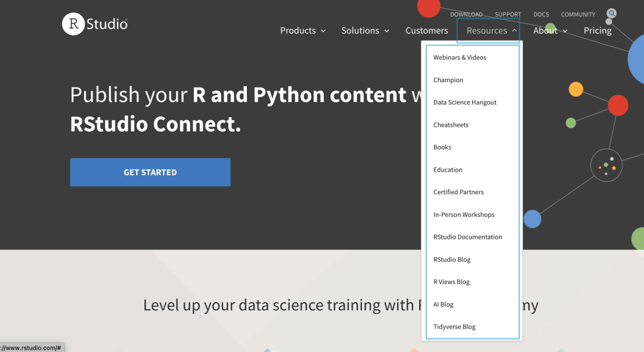Select Cheatsheets from the Resources menu
Screen dimensions: 644x352
coord(451,125)
